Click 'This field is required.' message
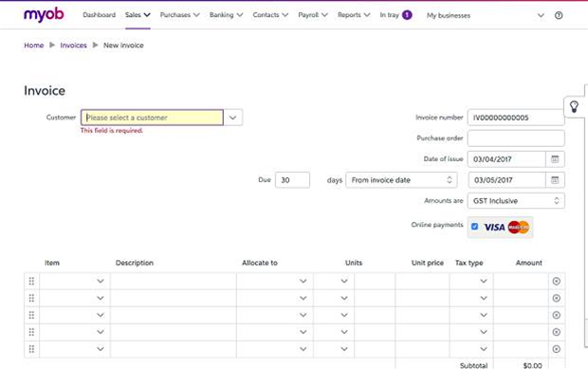This screenshot has width=588, height=369. pyautogui.click(x=112, y=131)
